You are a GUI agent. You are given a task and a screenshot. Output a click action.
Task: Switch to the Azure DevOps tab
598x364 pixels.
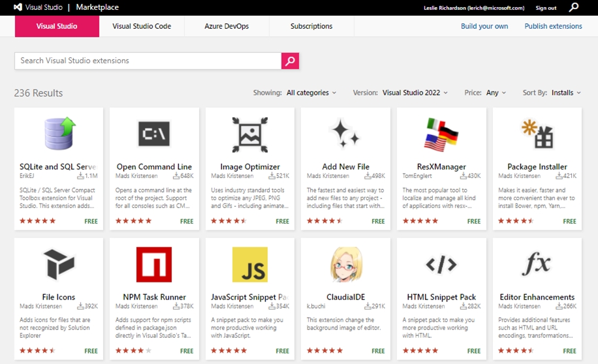click(x=227, y=26)
